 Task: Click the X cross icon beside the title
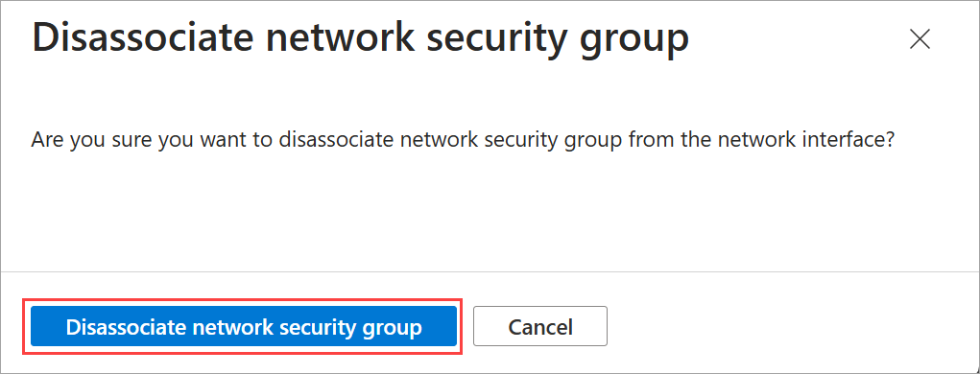click(x=920, y=39)
